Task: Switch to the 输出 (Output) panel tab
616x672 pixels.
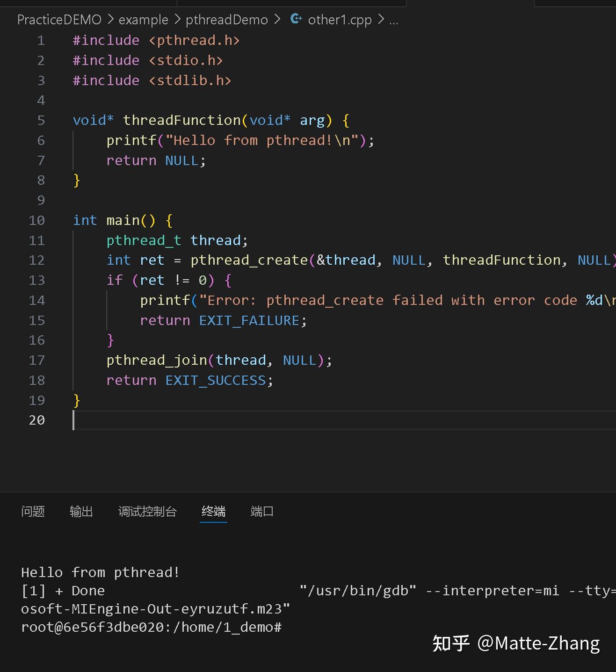Action: [81, 512]
